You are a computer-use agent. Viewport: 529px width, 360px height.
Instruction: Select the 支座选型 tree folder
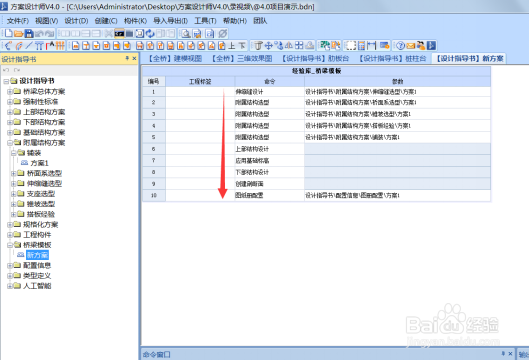pyautogui.click(x=41, y=194)
